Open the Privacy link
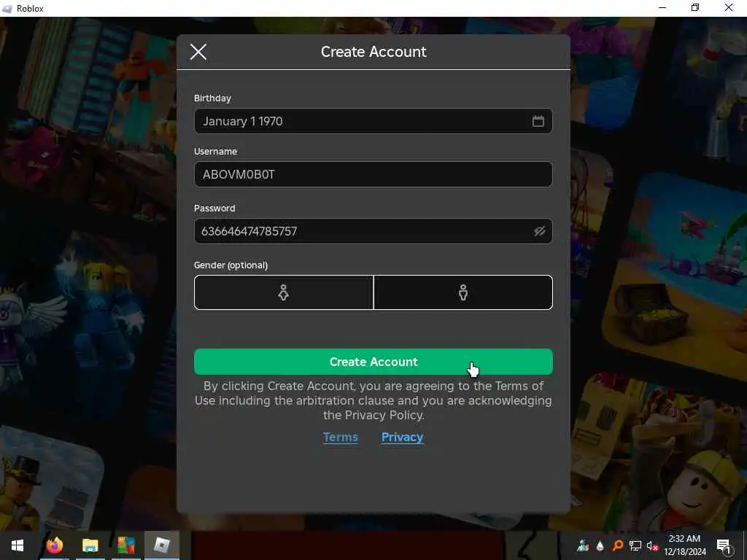Image resolution: width=747 pixels, height=560 pixels. pyautogui.click(x=402, y=437)
